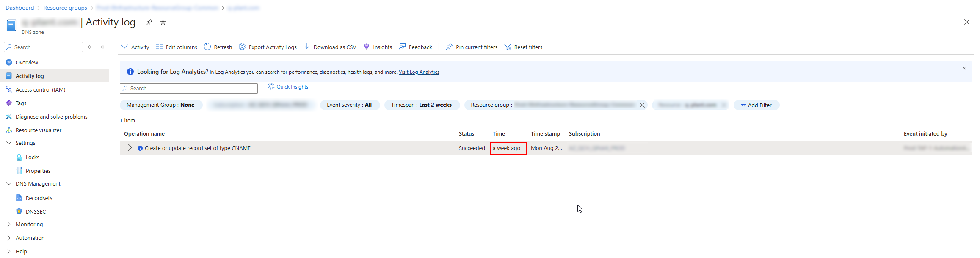This screenshot has width=980, height=258.
Task: Sort by the Time stamp column
Action: point(545,134)
